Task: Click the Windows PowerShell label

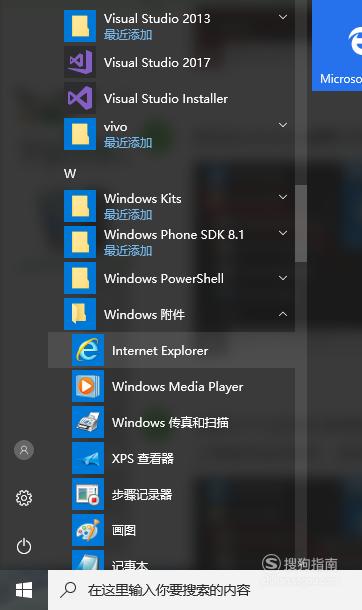Action: pyautogui.click(x=164, y=278)
